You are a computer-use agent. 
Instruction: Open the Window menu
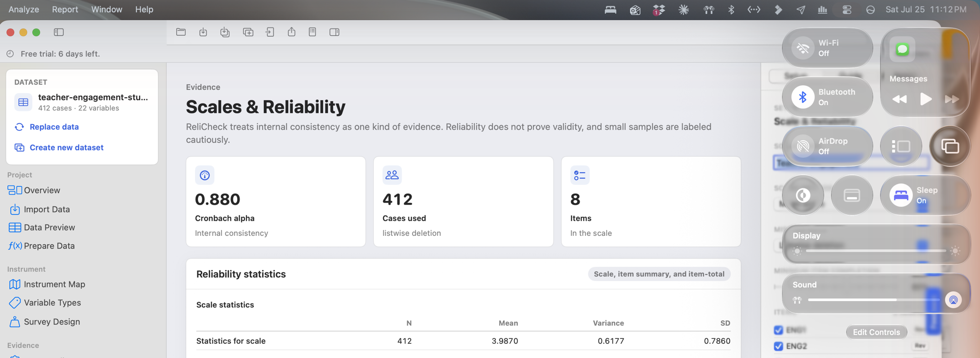point(106,9)
